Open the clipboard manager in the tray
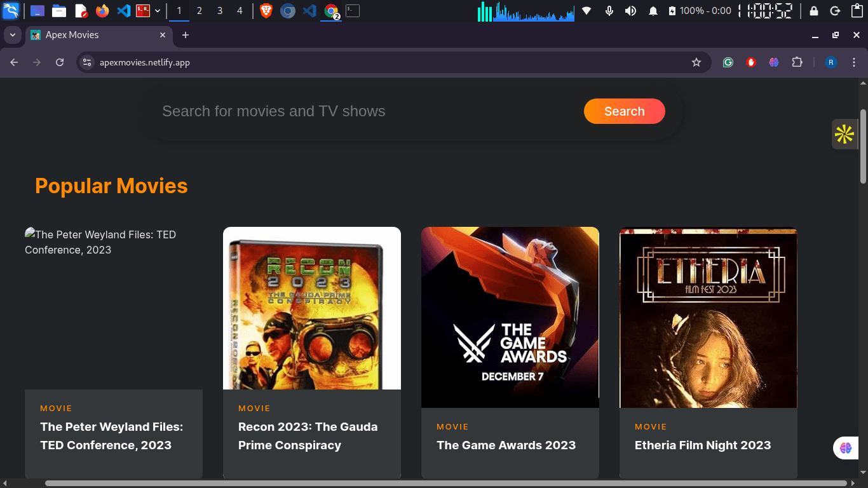Screen dimensions: 868x488 tap(856, 11)
